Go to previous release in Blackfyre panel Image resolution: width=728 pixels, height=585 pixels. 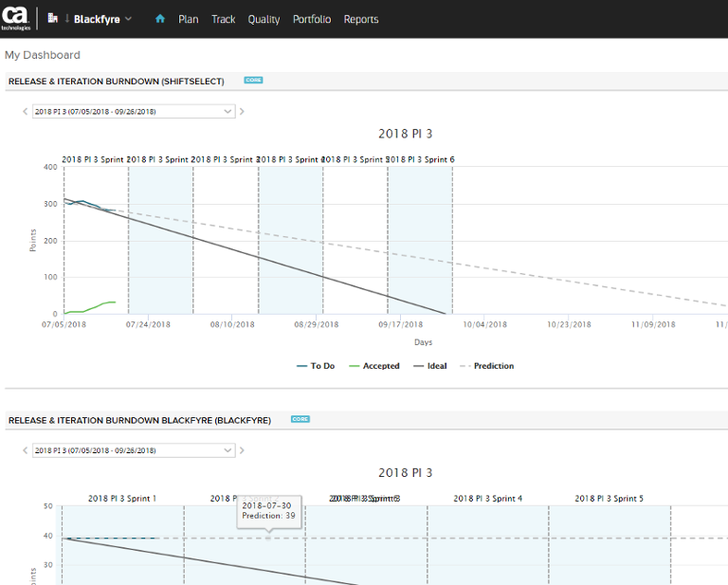coord(25,450)
